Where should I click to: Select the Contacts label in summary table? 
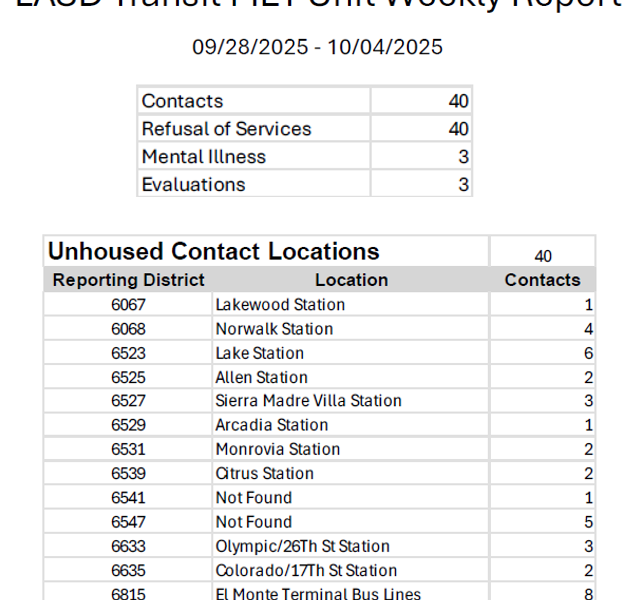[x=182, y=101]
